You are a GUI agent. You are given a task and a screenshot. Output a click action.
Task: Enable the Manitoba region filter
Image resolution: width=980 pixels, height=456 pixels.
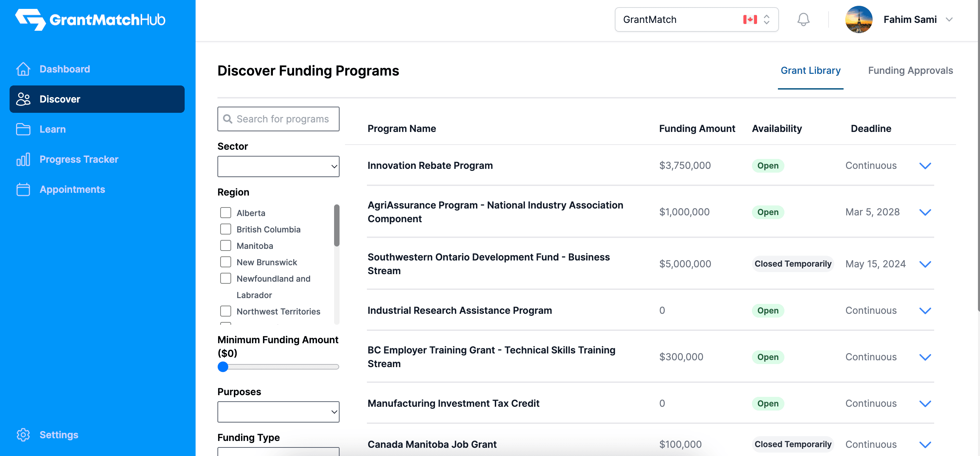[226, 245]
